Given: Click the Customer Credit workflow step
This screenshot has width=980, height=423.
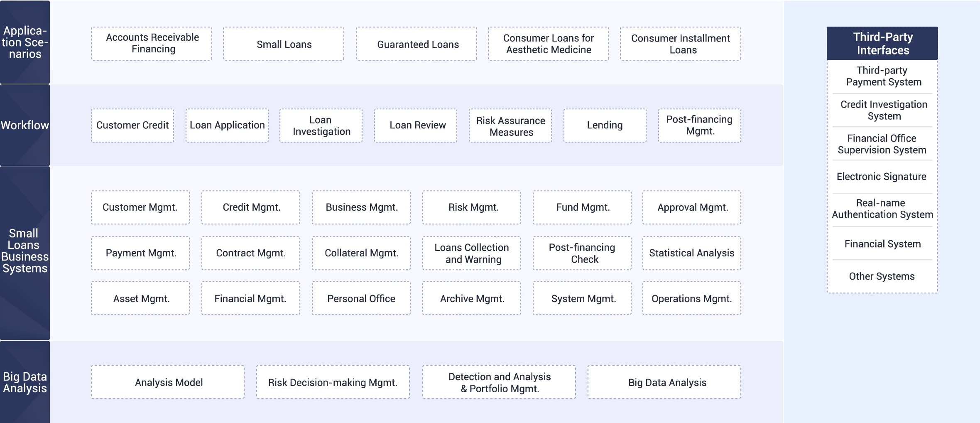Looking at the screenshot, I should (132, 125).
